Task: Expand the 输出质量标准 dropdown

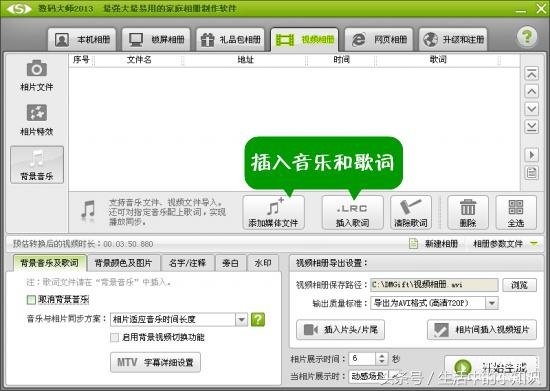Action: [492, 303]
